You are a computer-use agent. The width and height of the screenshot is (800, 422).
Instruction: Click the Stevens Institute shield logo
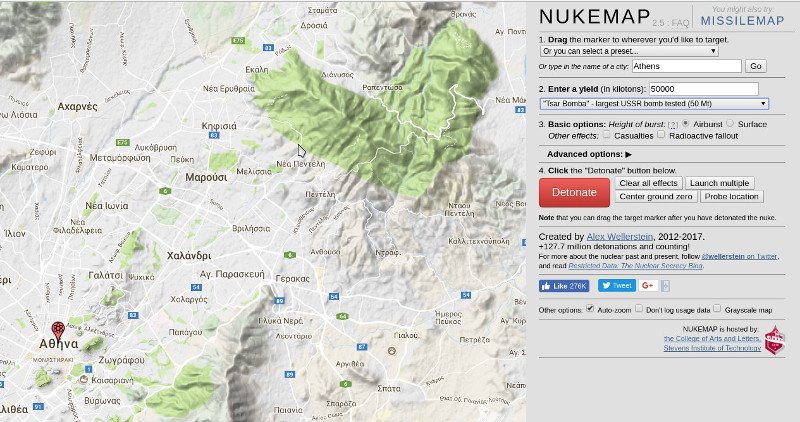point(776,341)
